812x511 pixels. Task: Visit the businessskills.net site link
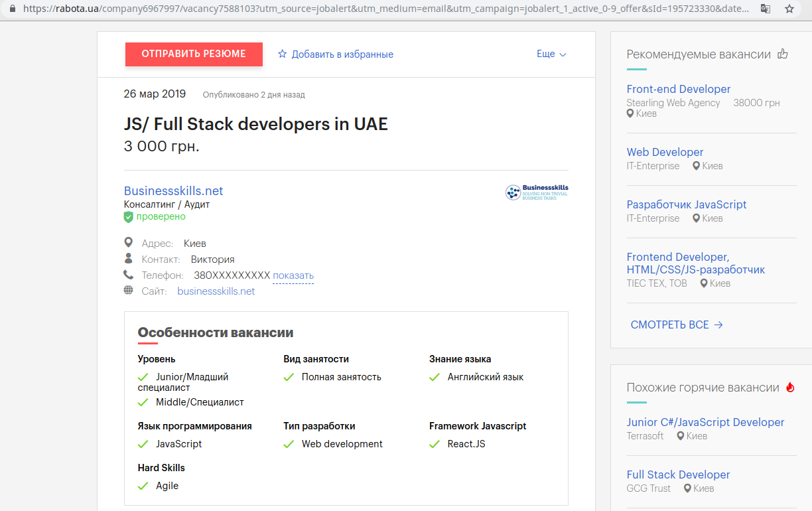(216, 291)
